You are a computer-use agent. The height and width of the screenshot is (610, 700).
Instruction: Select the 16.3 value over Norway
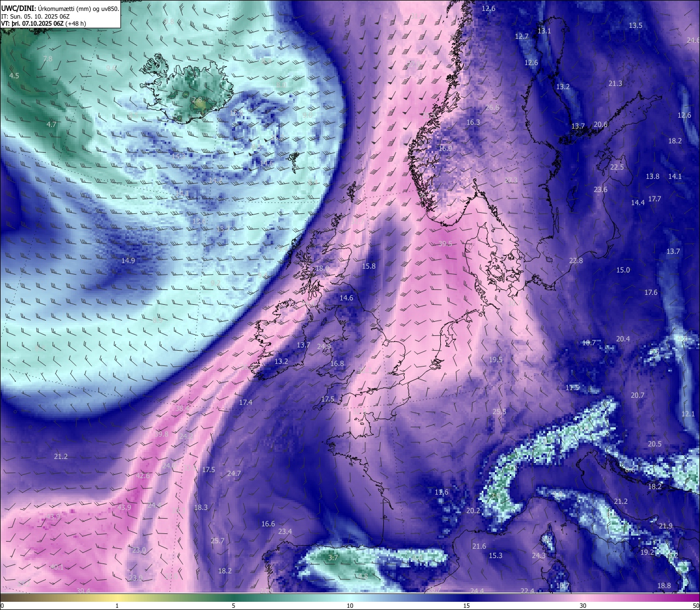473,122
